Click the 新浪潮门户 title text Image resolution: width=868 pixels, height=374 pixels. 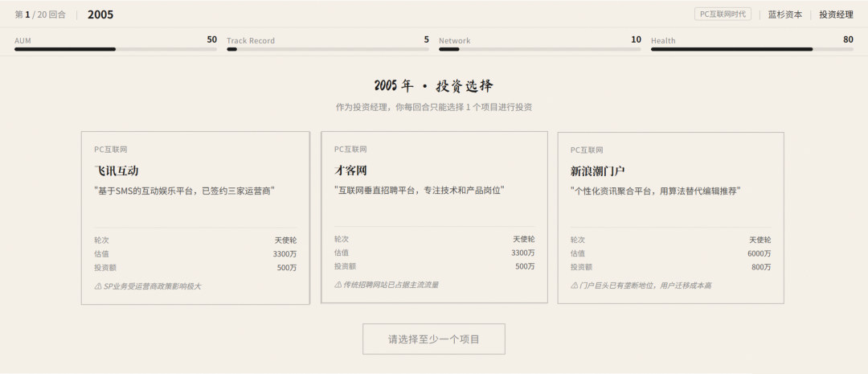[x=598, y=171]
